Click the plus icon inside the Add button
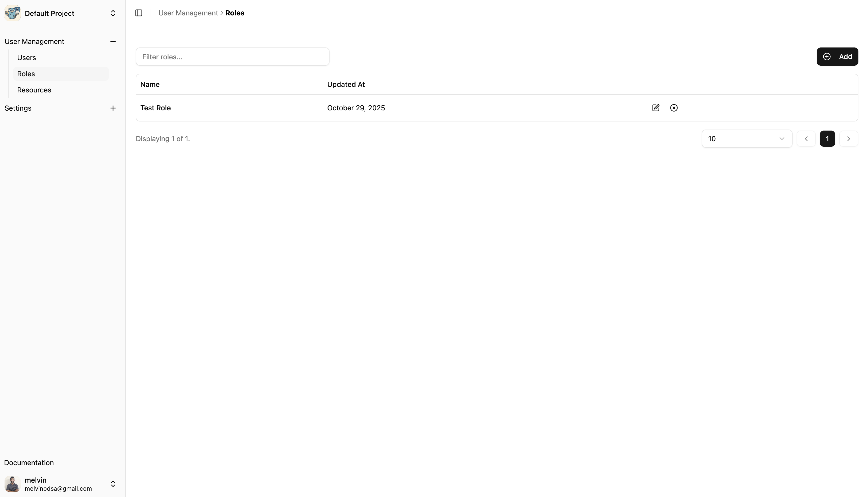The width and height of the screenshot is (868, 497). [x=827, y=56]
